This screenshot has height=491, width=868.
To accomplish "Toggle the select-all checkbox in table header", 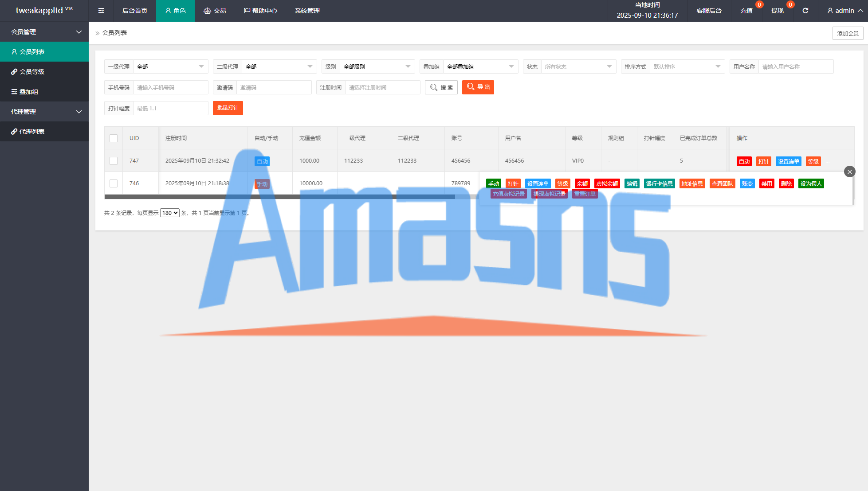I will pyautogui.click(x=114, y=138).
